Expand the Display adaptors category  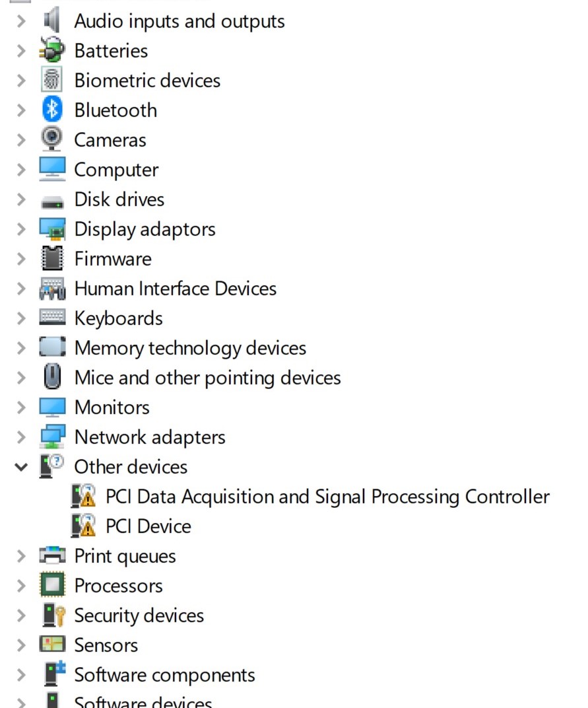[21, 229]
